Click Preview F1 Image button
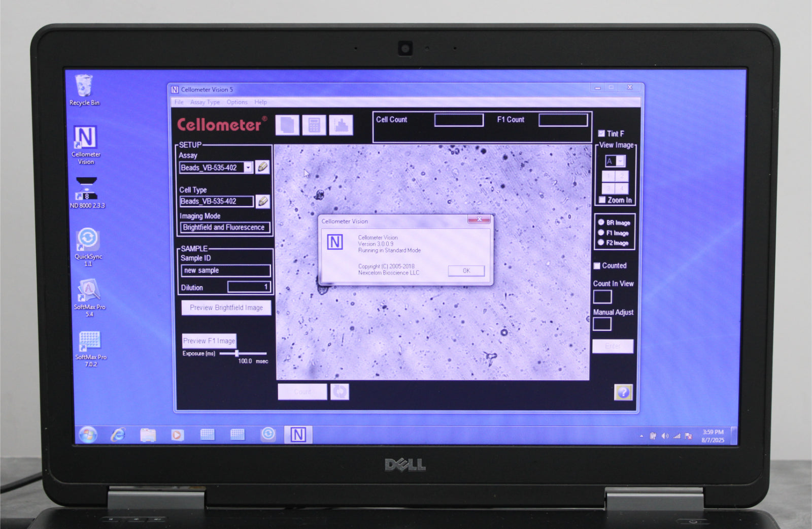 [209, 341]
